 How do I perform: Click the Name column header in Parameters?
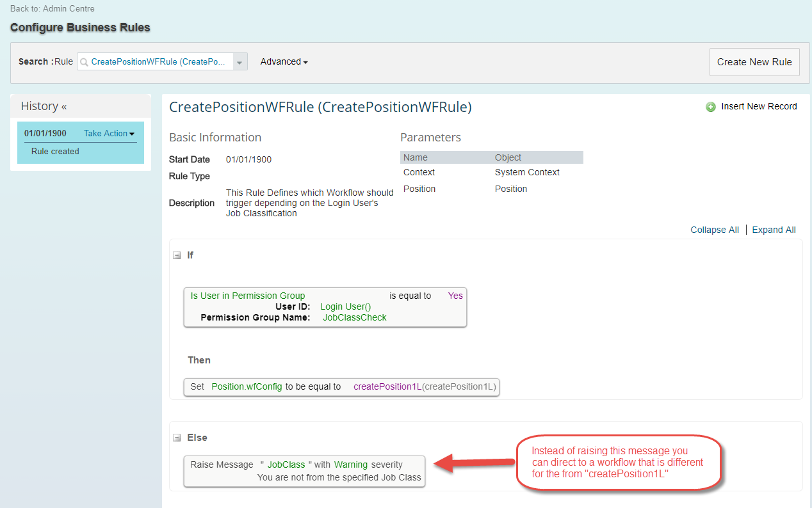[x=416, y=157]
